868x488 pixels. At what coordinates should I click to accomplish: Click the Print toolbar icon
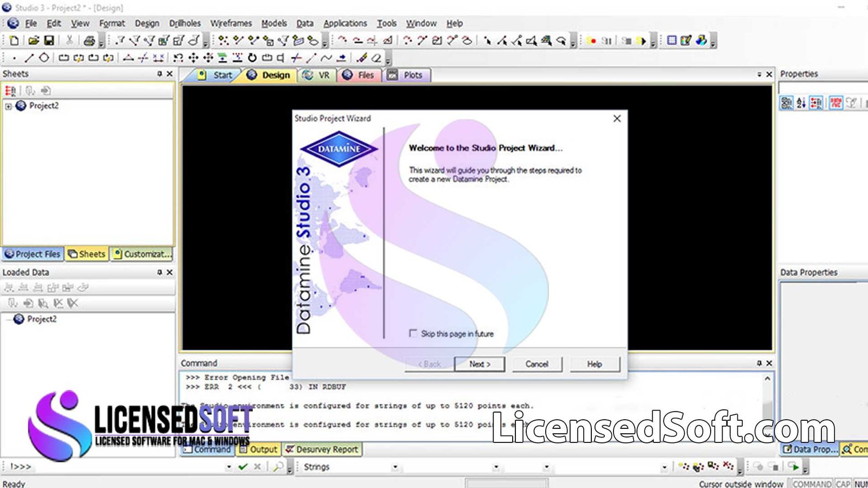(x=90, y=40)
